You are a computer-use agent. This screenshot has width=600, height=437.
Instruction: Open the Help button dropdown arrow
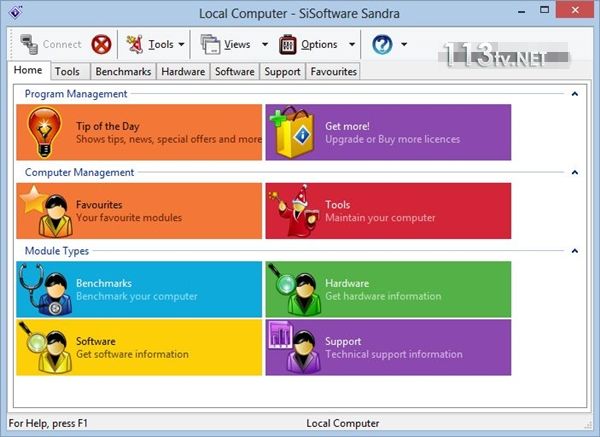click(404, 44)
